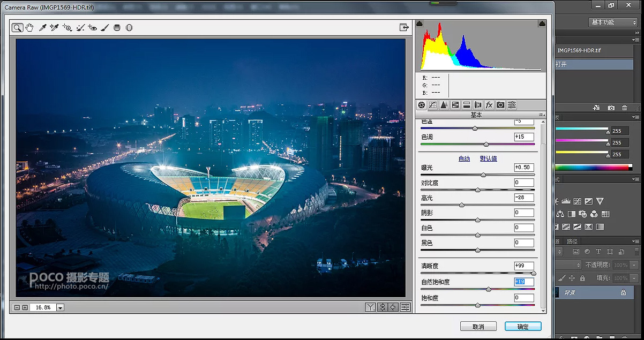Copy current settings to Before icon
The width and height of the screenshot is (644, 340).
coord(393,307)
